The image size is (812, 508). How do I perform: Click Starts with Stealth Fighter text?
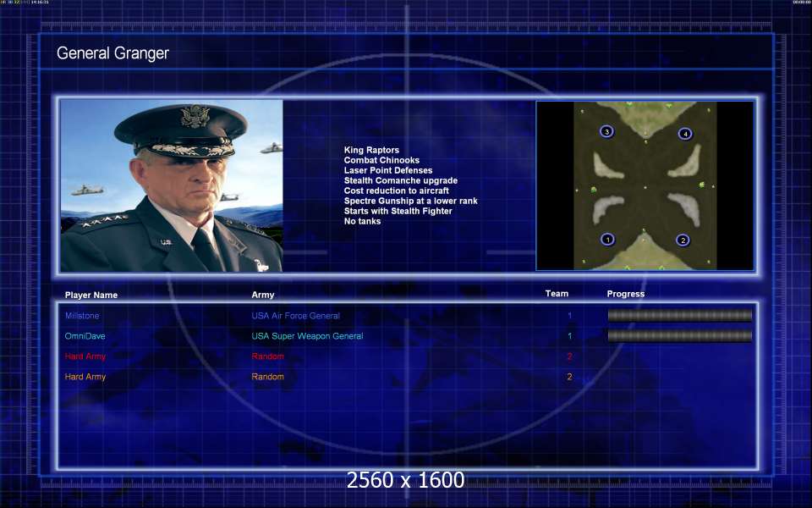398,211
